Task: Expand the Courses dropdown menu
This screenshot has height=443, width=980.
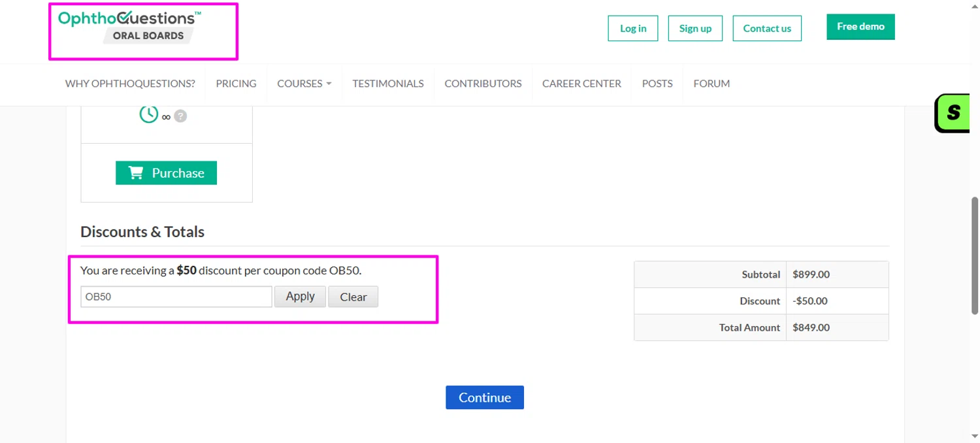Action: pyautogui.click(x=304, y=84)
